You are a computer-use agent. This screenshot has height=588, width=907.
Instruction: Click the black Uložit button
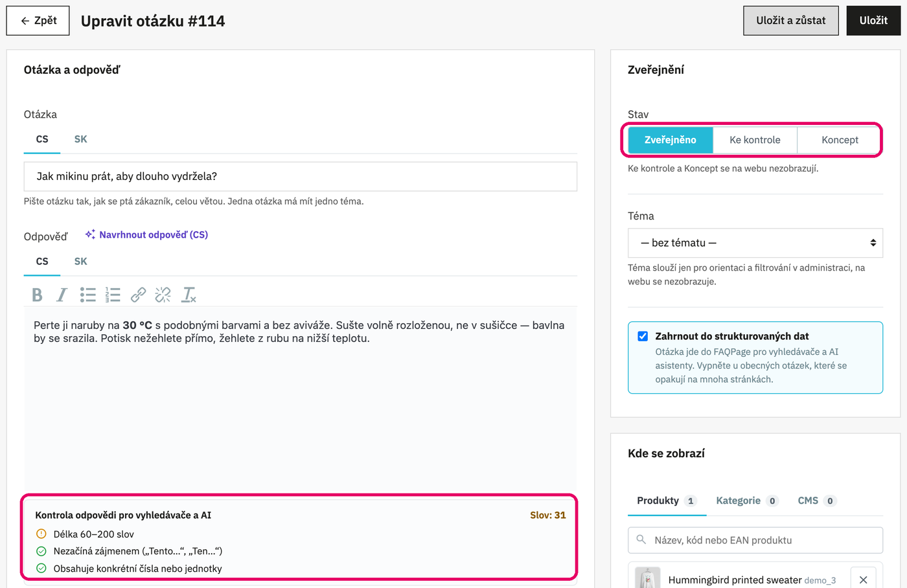(873, 21)
